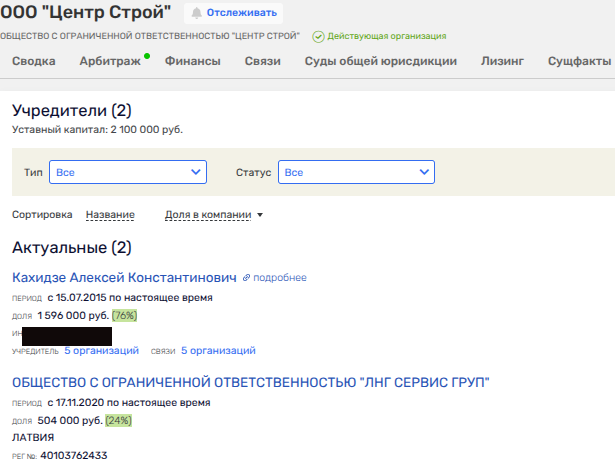Switch to the Лизинг tab
Viewport: 615px width, 470px height.
(501, 62)
